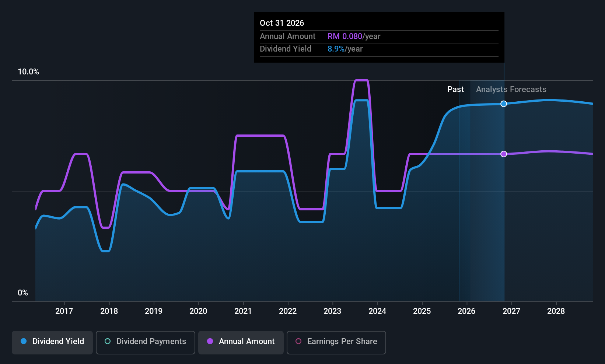605x364 pixels.
Task: Click the 'Past' label on the chart
Action: (455, 90)
